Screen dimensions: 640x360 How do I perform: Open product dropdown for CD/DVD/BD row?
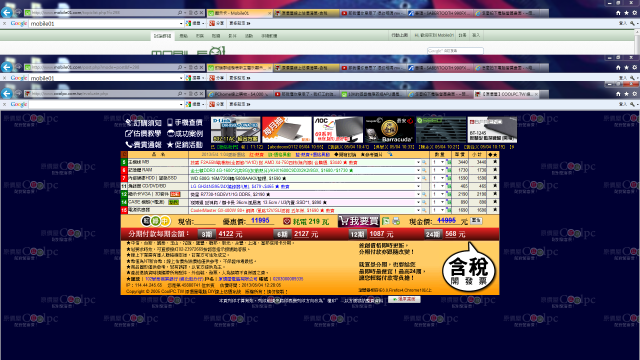[418, 186]
